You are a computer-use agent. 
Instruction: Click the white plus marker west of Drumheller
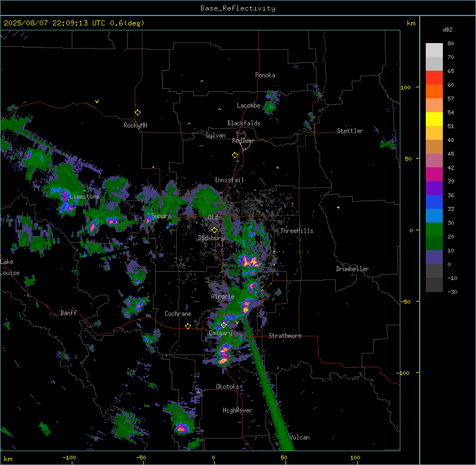point(338,207)
